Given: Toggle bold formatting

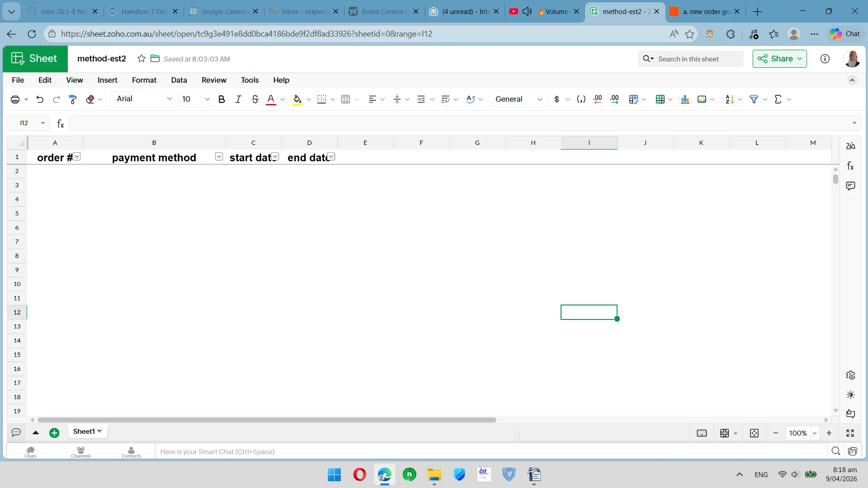Looking at the screenshot, I should tap(222, 99).
